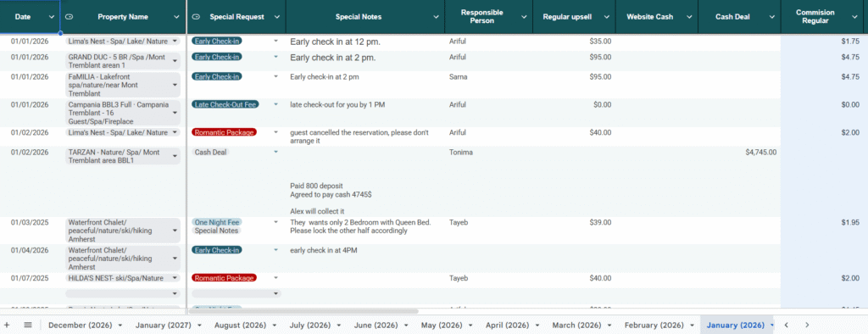This screenshot has height=334, width=868.
Task: Switch to the March (2026) sheet tab
Action: [x=576, y=326]
